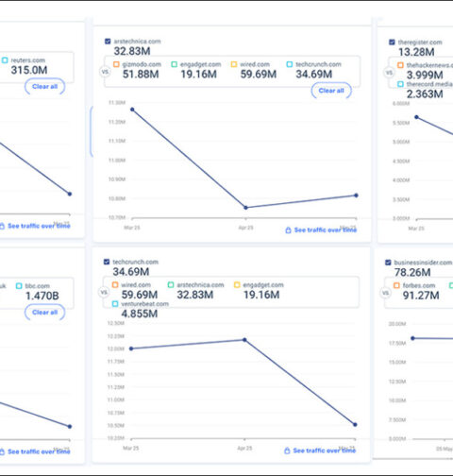Click the 34.69M value under lower techcrunch.com
The width and height of the screenshot is (453, 476).
[x=131, y=272]
